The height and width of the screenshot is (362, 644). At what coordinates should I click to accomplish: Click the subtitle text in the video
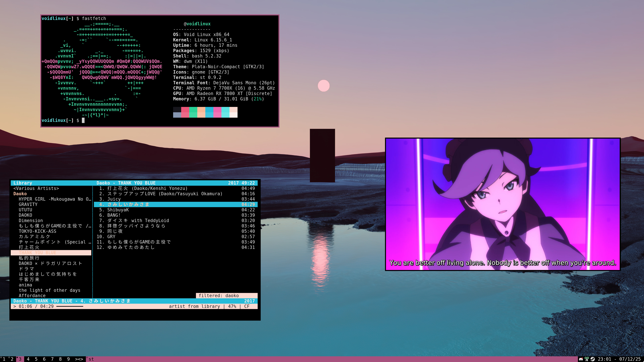tap(503, 263)
